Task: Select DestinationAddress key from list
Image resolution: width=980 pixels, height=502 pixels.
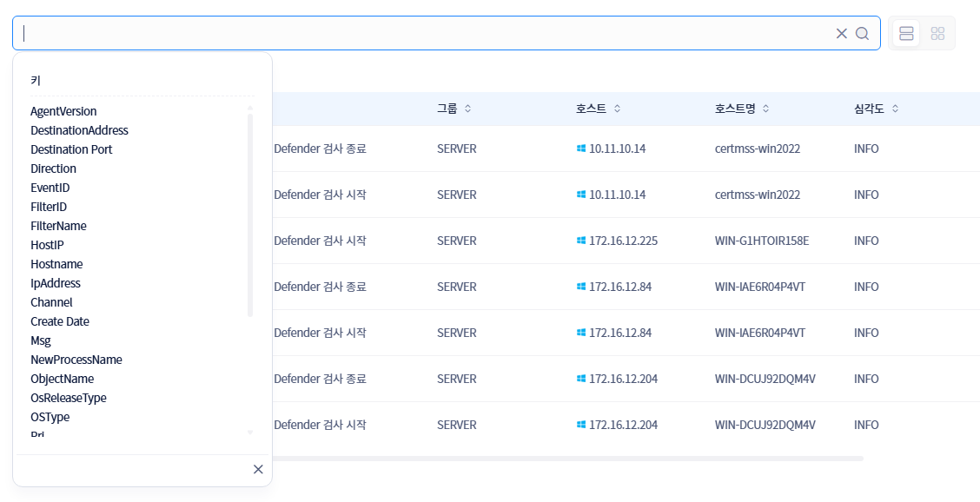Action: click(79, 130)
